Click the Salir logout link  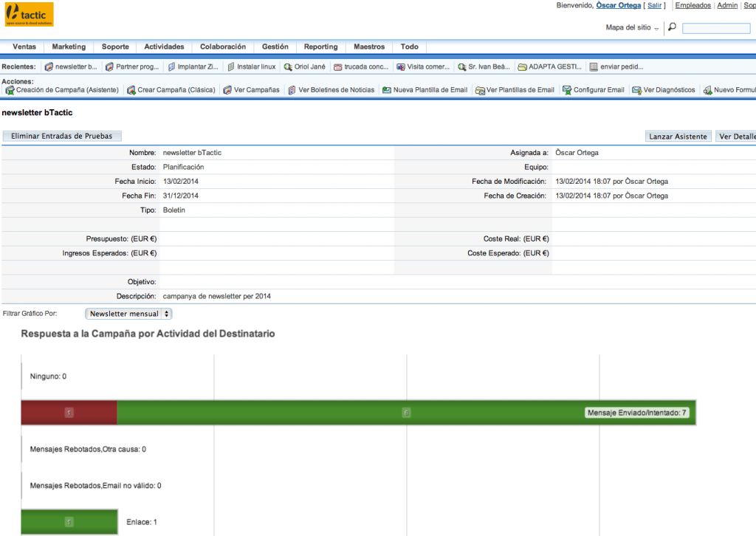654,5
